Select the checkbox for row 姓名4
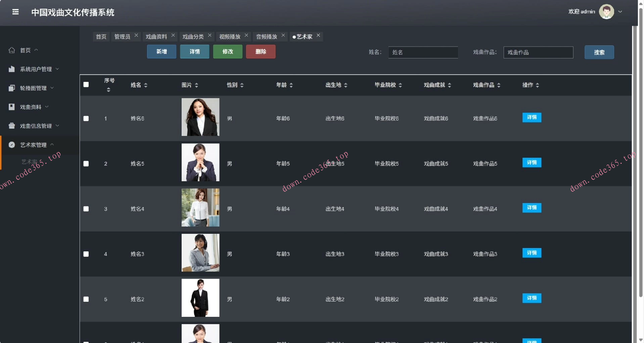Image resolution: width=644 pixels, height=343 pixels. point(86,209)
